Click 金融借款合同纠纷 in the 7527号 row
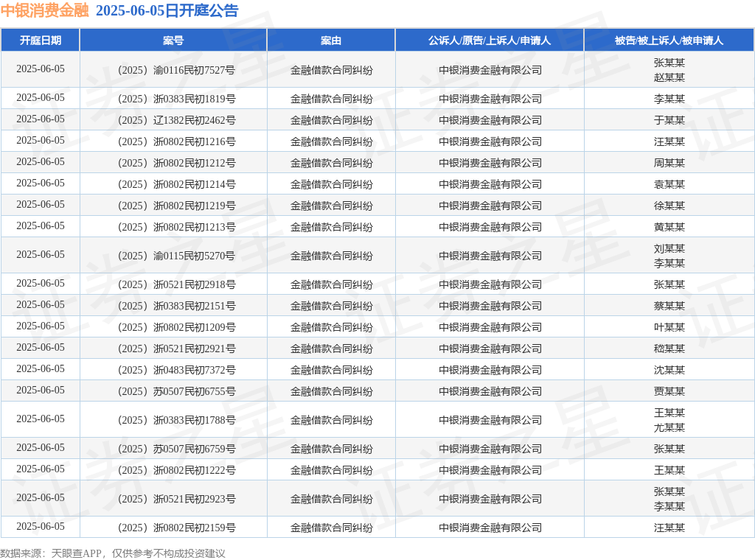 pyautogui.click(x=331, y=70)
